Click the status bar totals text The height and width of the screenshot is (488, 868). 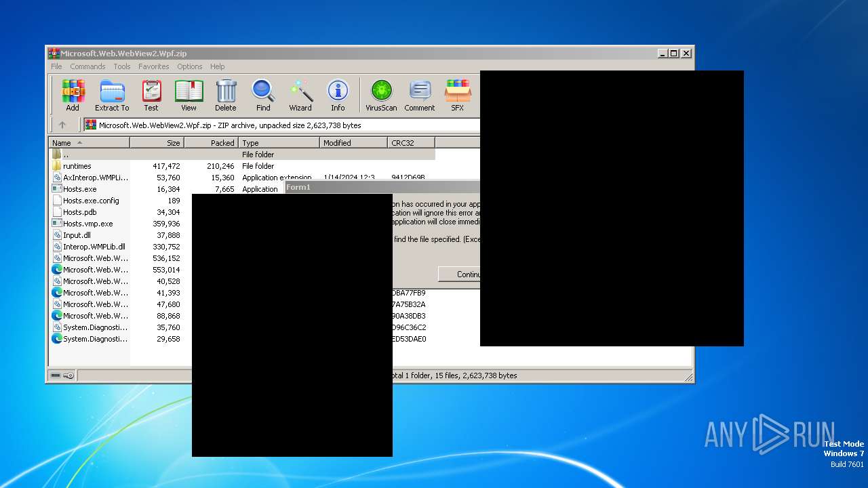[x=455, y=375]
